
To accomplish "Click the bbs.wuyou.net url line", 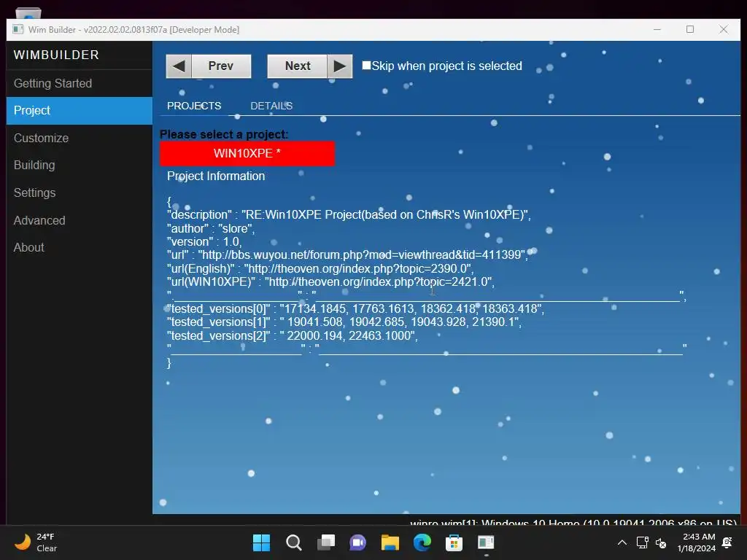I will click(x=348, y=254).
